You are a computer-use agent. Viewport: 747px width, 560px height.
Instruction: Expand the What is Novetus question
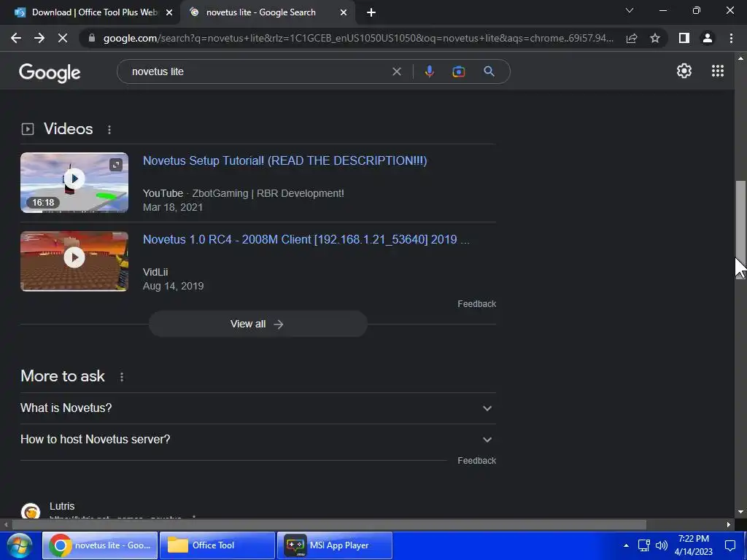click(258, 408)
